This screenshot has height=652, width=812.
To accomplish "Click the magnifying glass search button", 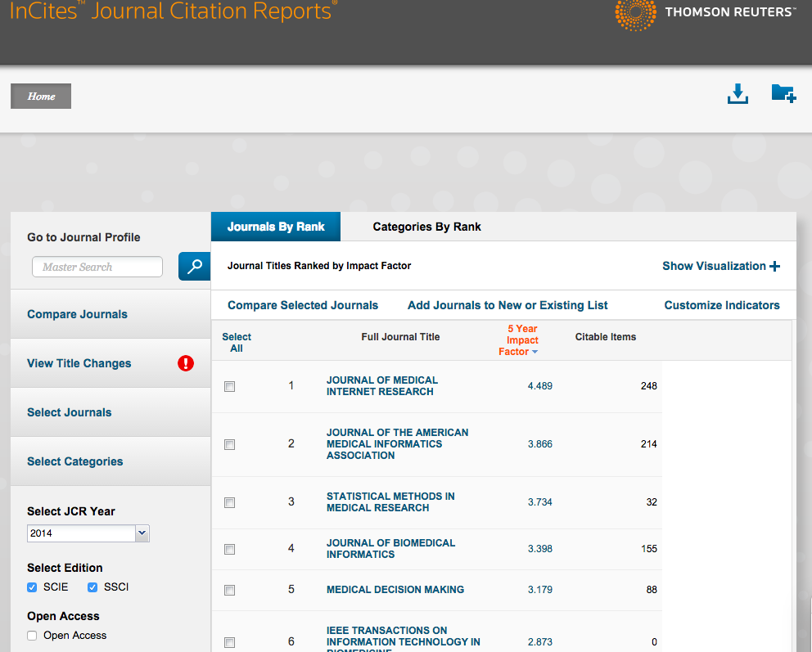I will (x=194, y=267).
